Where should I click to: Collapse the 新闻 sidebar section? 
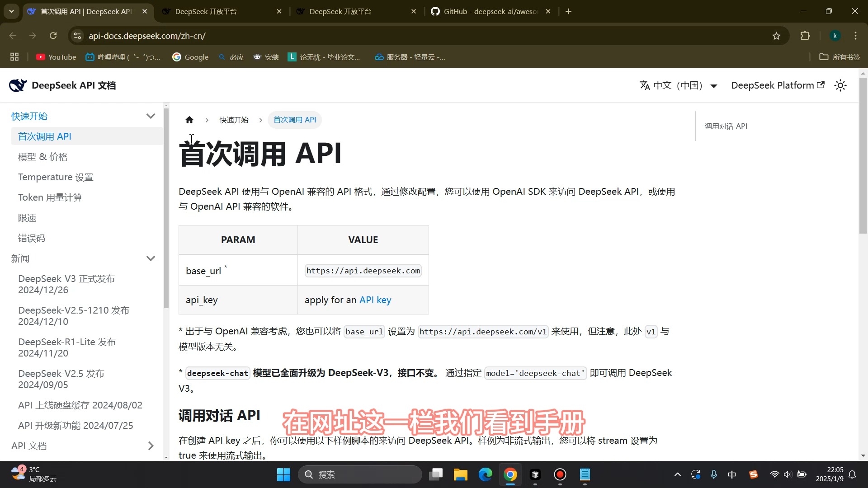coord(151,258)
